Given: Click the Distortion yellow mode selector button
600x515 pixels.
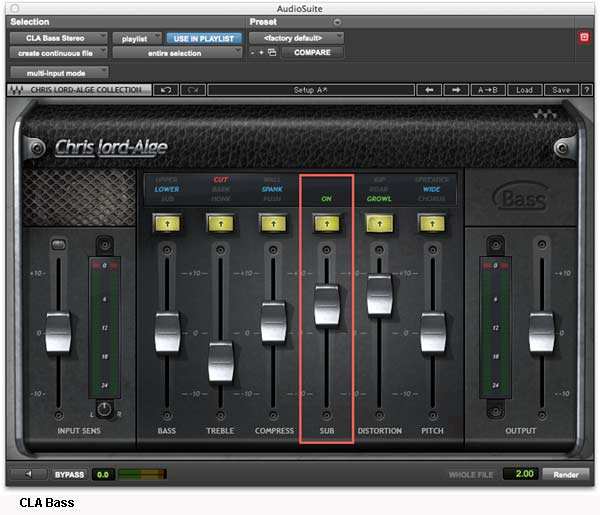Looking at the screenshot, I should pyautogui.click(x=379, y=224).
